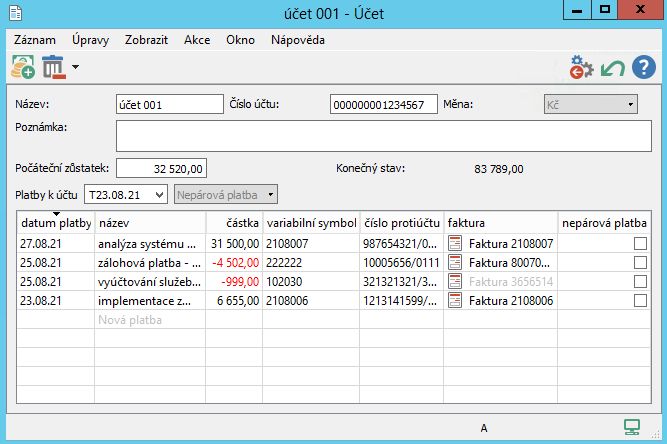Toggle nepárová platba checkbox for zálohová platba
Viewport: 667px width, 444px height.
[640, 262]
